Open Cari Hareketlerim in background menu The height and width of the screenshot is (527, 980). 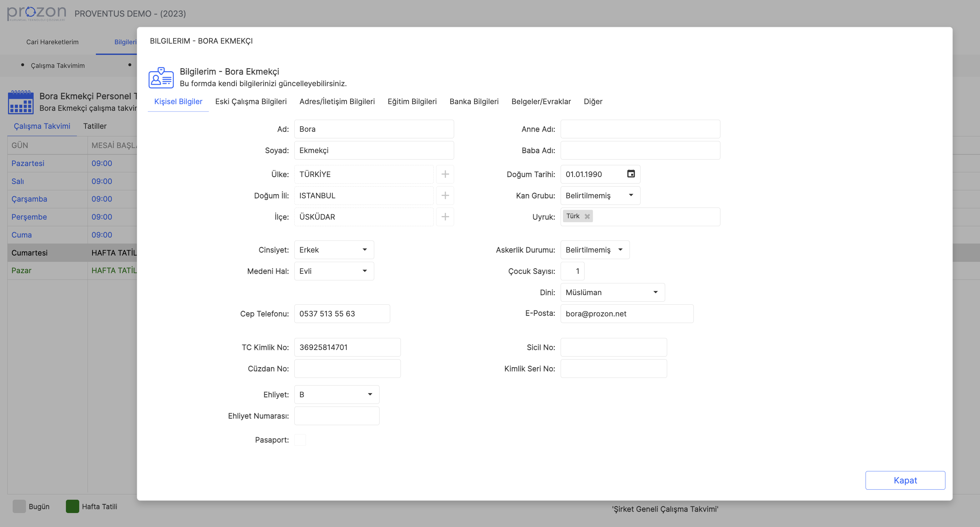pos(52,42)
